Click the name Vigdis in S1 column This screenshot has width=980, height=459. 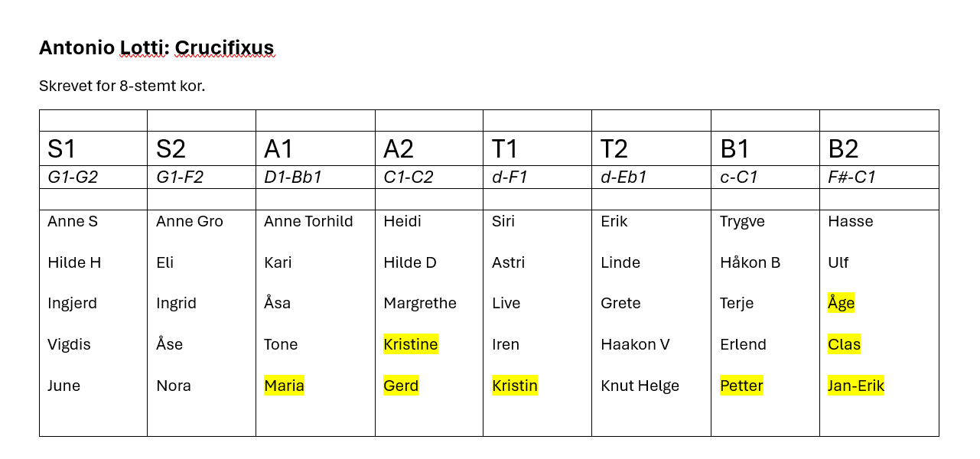click(x=69, y=344)
